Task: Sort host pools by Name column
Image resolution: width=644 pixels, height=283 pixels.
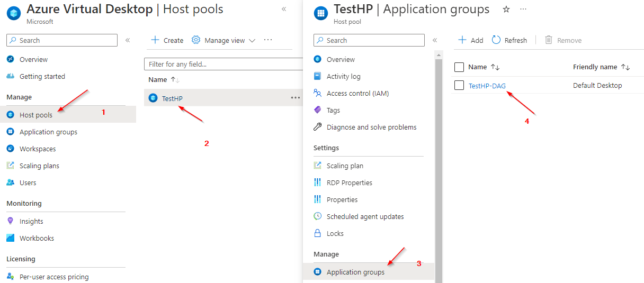Action: 164,80
